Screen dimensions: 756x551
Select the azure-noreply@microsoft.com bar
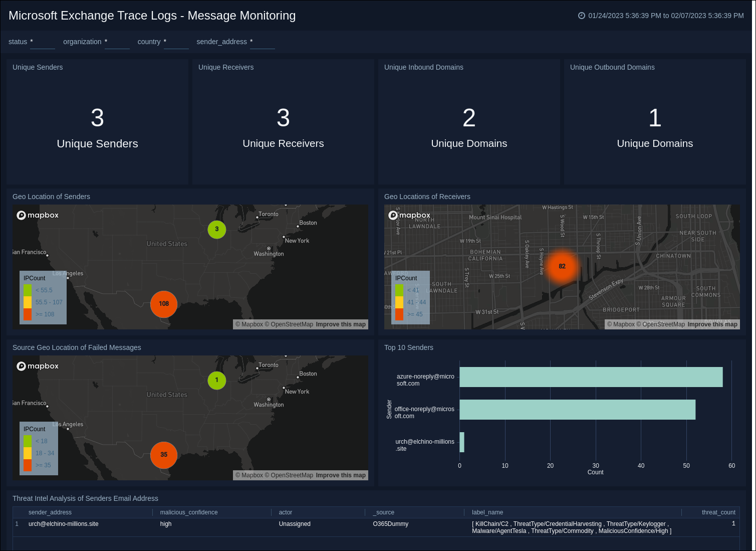(591, 377)
